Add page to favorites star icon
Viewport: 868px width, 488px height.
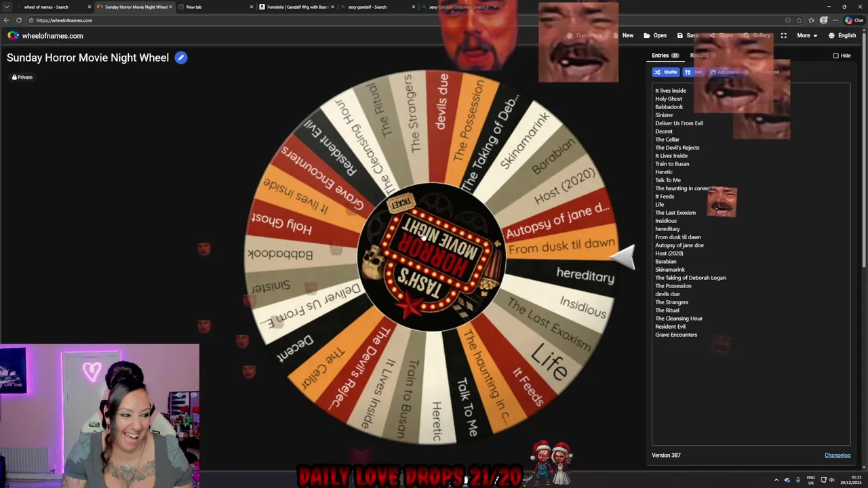799,20
